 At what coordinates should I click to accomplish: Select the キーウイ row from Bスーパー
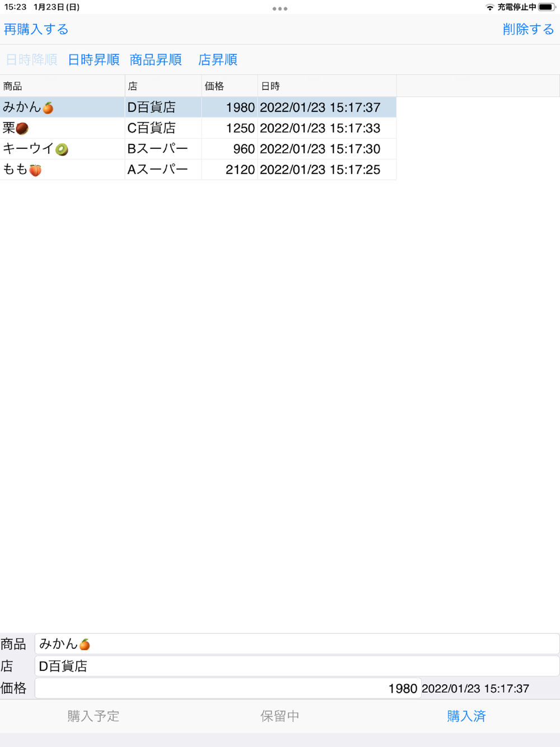click(x=198, y=148)
